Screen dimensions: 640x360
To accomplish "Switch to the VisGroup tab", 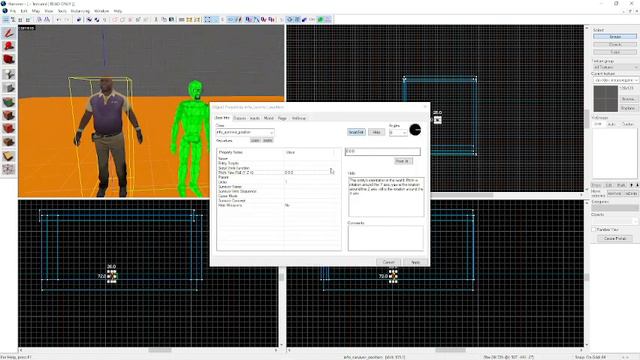I will pos(299,118).
